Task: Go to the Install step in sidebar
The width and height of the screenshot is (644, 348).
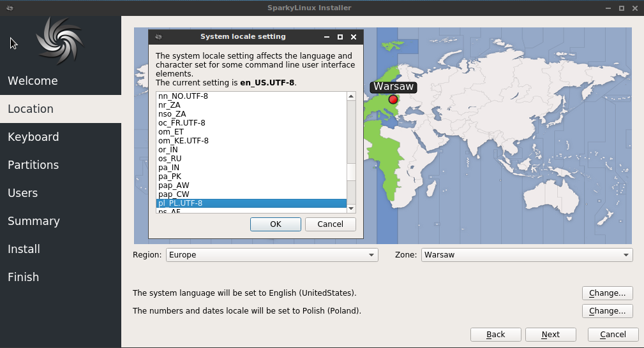Action: pos(61,249)
